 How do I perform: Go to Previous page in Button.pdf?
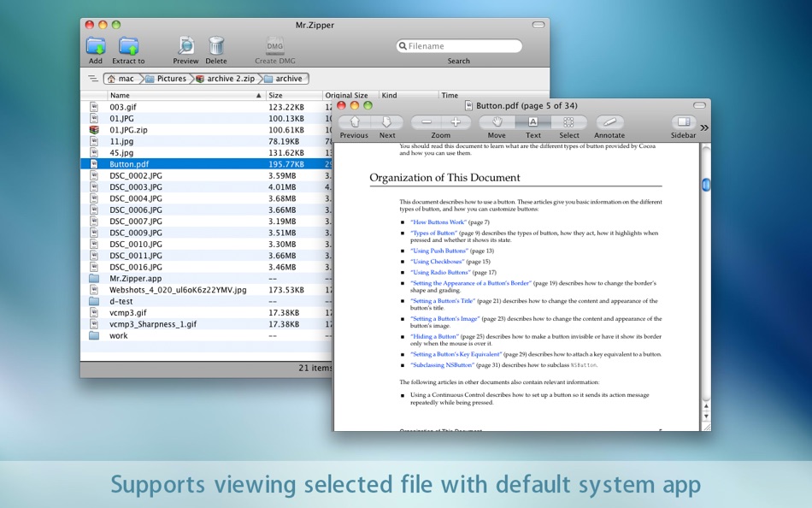click(354, 122)
